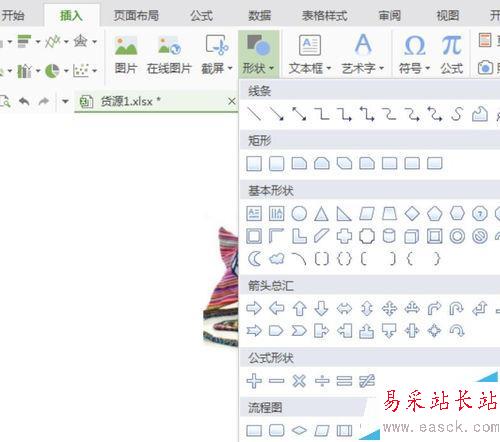Select the oval basic shape
Image resolution: width=500 pixels, height=442 pixels.
[299, 214]
